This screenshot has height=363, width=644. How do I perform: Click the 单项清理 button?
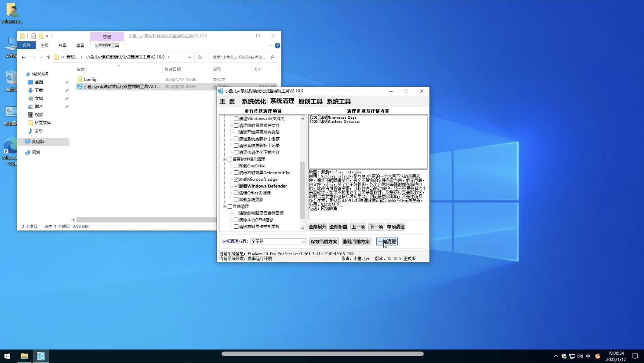(396, 227)
